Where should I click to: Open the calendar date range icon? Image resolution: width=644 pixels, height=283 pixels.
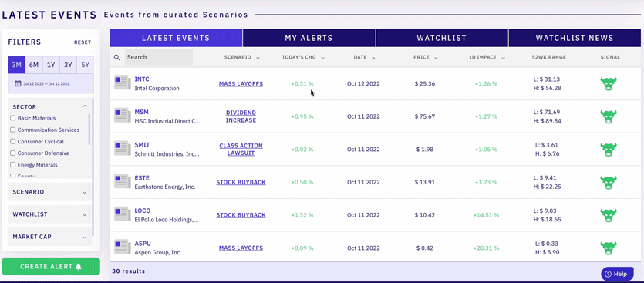point(18,83)
